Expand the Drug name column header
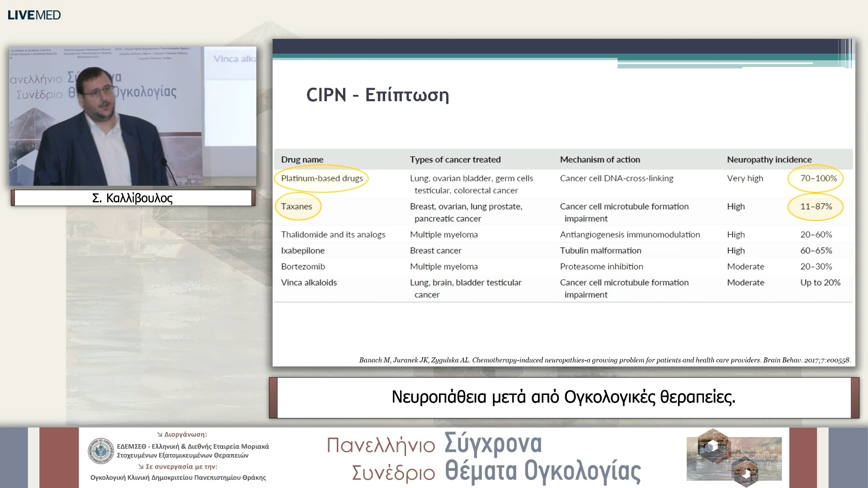Screen dimensions: 868x488 point(302,159)
